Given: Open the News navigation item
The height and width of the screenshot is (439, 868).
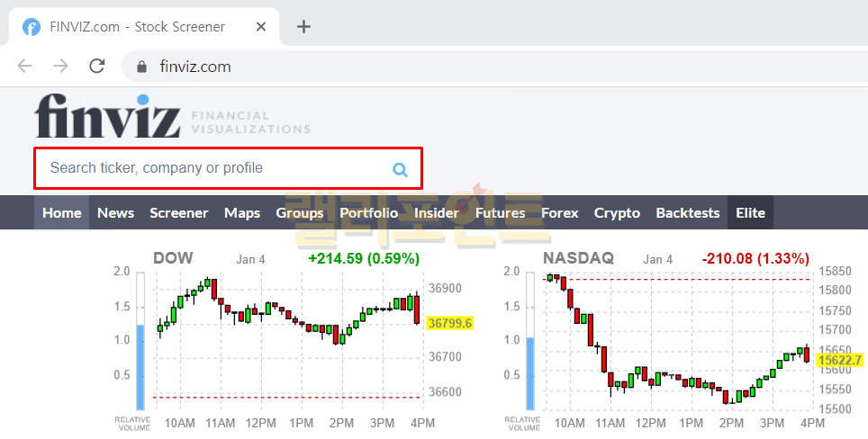Looking at the screenshot, I should pyautogui.click(x=115, y=213).
